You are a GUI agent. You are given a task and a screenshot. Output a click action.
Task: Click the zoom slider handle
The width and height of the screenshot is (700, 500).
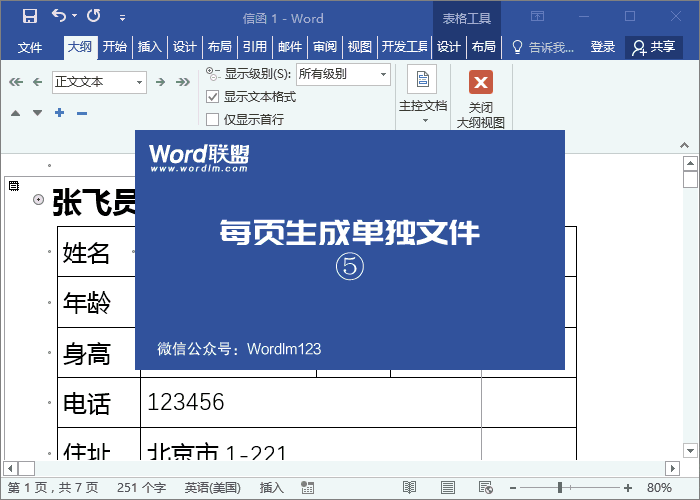tap(560, 488)
